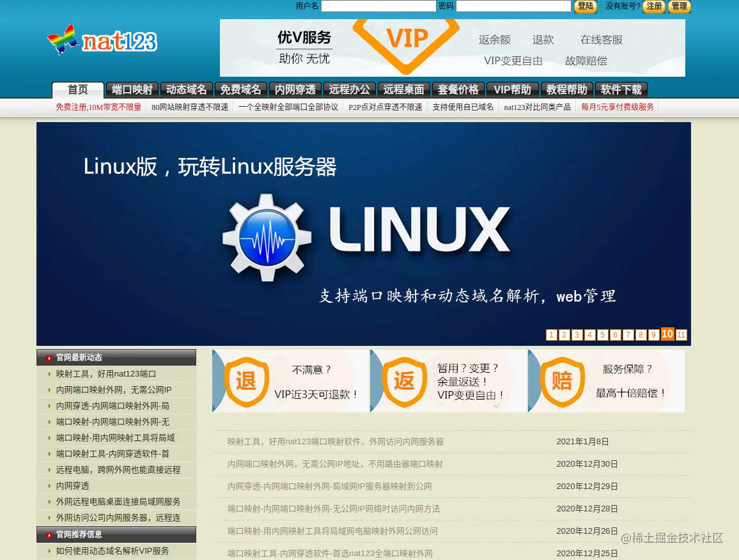Image resolution: width=739 pixels, height=560 pixels.
Task: Open article 端口映射-用内网映射工具将局域网电脑
Action: [332, 531]
